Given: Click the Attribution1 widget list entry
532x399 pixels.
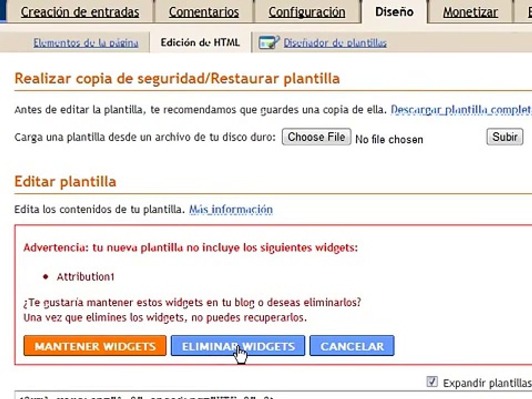Looking at the screenshot, I should 85,277.
